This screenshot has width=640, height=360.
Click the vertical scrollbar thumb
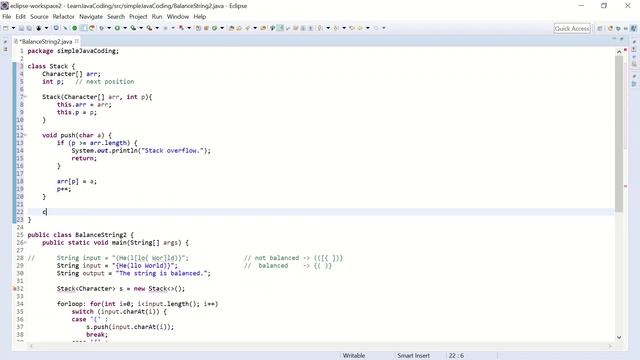619,133
